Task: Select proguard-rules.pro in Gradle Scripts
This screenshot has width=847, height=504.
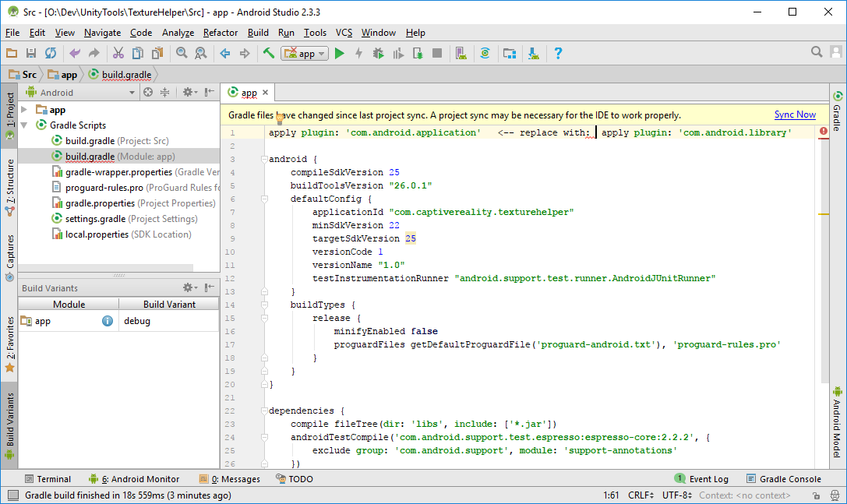Action: pos(136,188)
